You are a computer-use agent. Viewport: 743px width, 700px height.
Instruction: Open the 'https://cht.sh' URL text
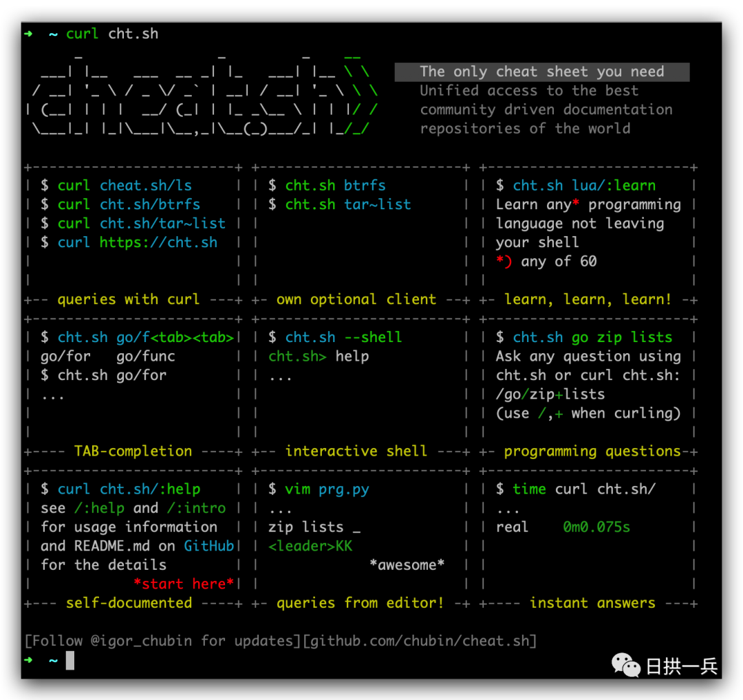click(158, 243)
